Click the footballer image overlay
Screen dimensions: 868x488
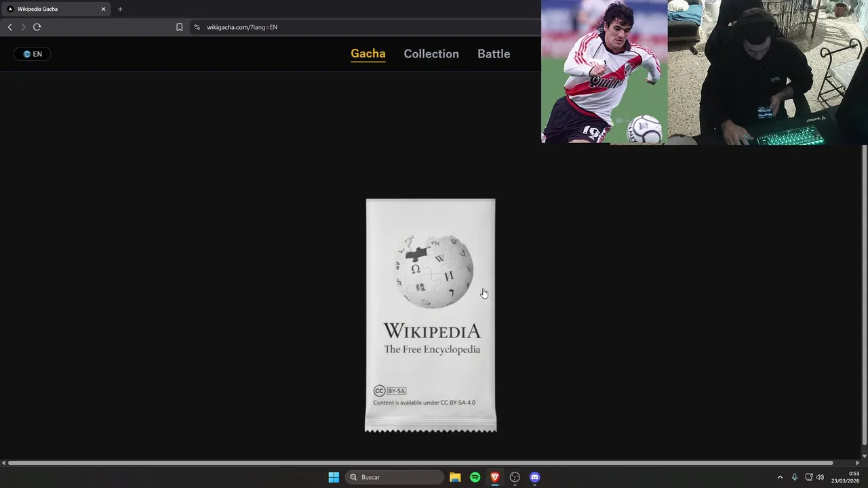pyautogui.click(x=604, y=72)
